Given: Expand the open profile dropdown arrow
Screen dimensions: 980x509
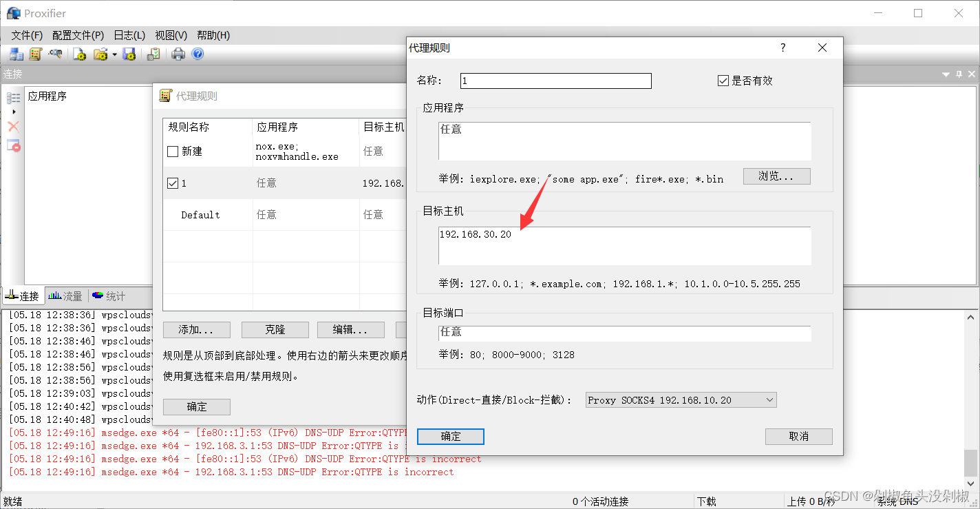Looking at the screenshot, I should (114, 54).
